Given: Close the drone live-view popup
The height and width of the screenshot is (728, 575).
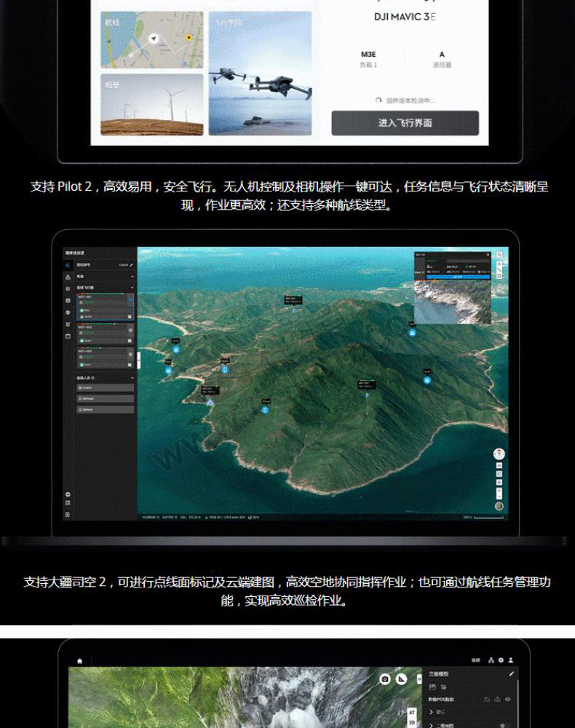Looking at the screenshot, I should click(488, 254).
